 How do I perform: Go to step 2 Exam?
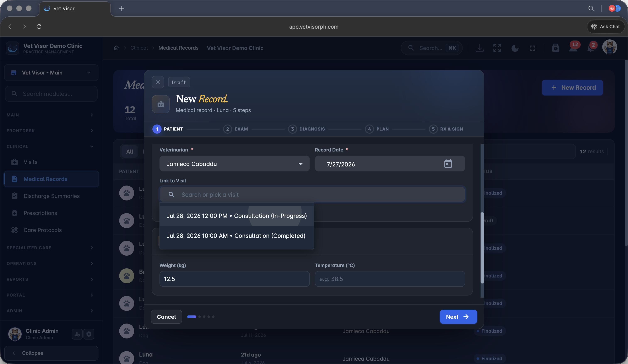pos(235,129)
